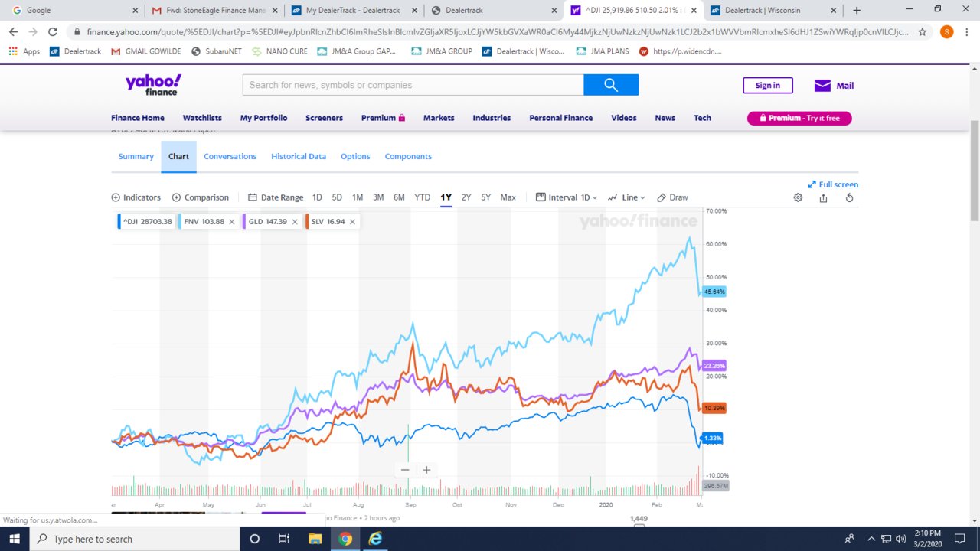This screenshot has width=980, height=551.
Task: Open taskbar volume control
Action: coord(900,539)
